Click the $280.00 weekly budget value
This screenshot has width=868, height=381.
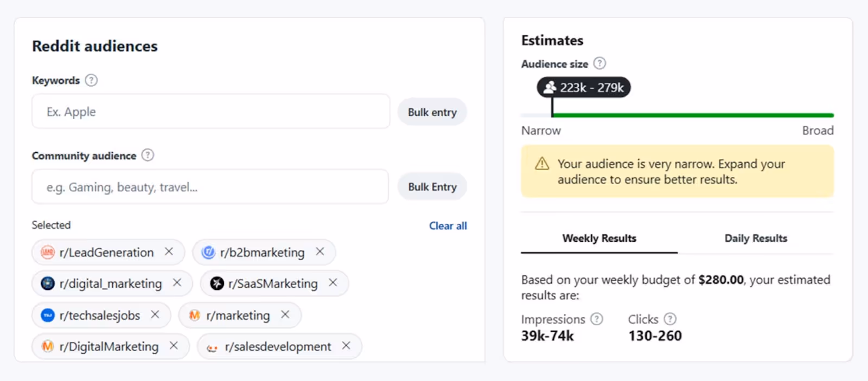[x=721, y=280]
